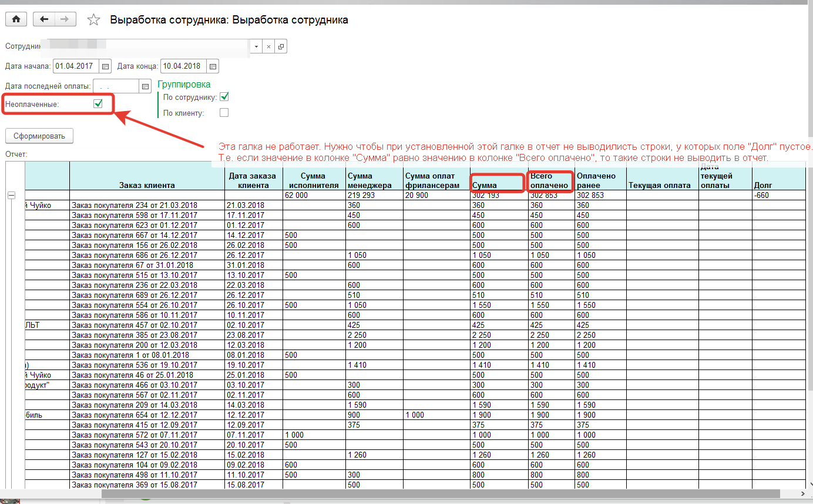Enable grouping По клиенту
This screenshot has width=813, height=504.
[224, 113]
